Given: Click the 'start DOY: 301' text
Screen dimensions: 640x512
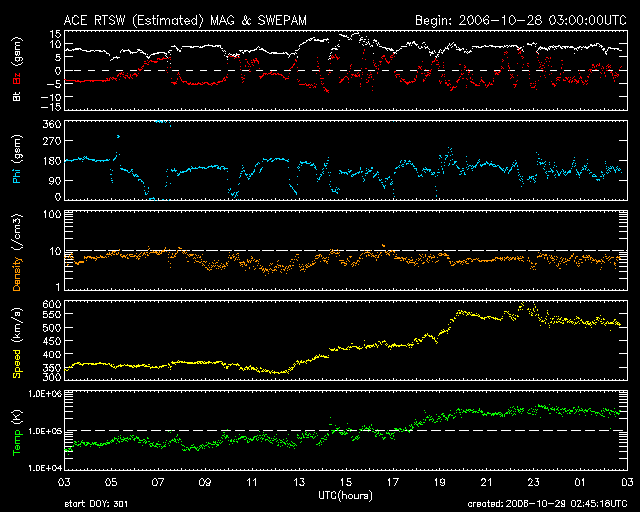Looking at the screenshot, I should (x=96, y=504).
